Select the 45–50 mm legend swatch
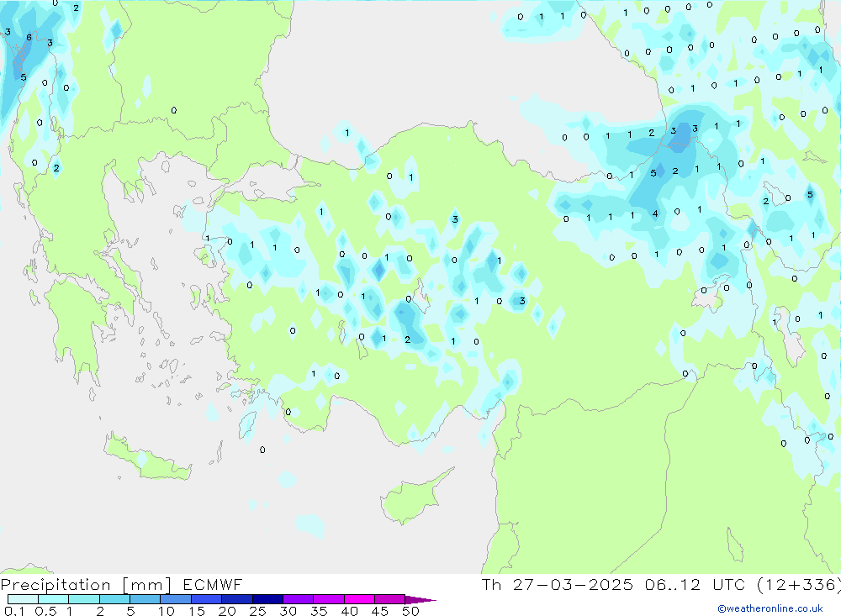Viewport: 841px width, 616px height. 390,599
